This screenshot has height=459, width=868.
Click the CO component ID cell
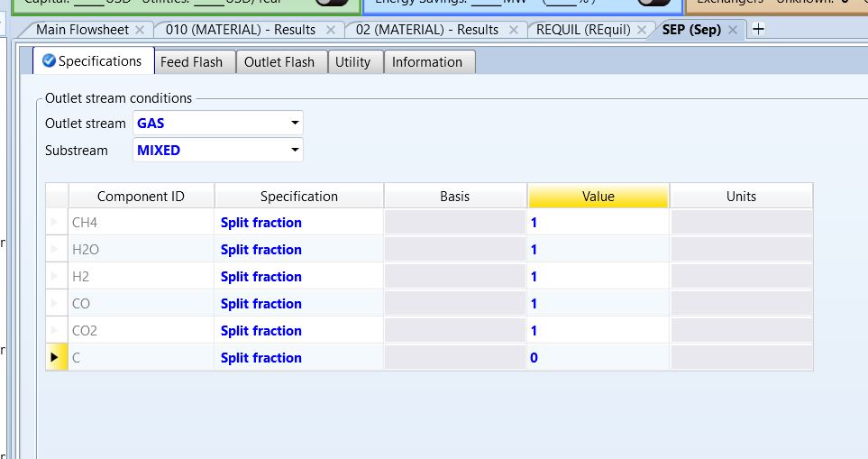click(x=142, y=304)
